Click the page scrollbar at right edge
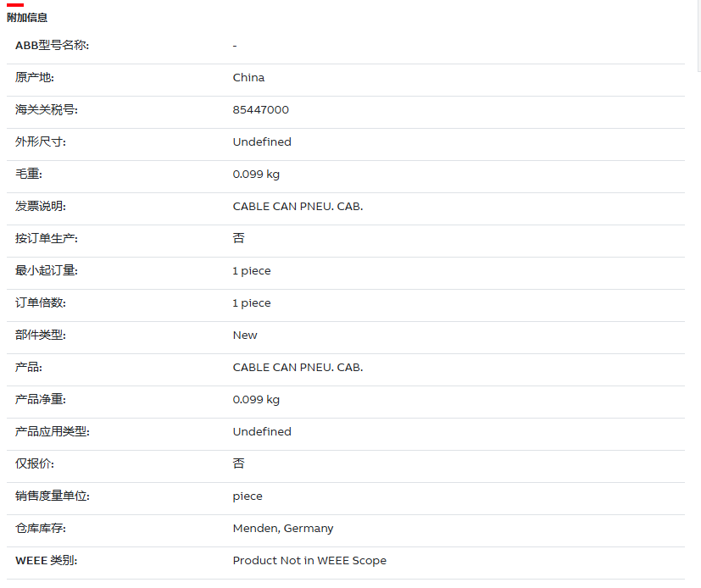This screenshot has height=588, width=701. point(699,36)
